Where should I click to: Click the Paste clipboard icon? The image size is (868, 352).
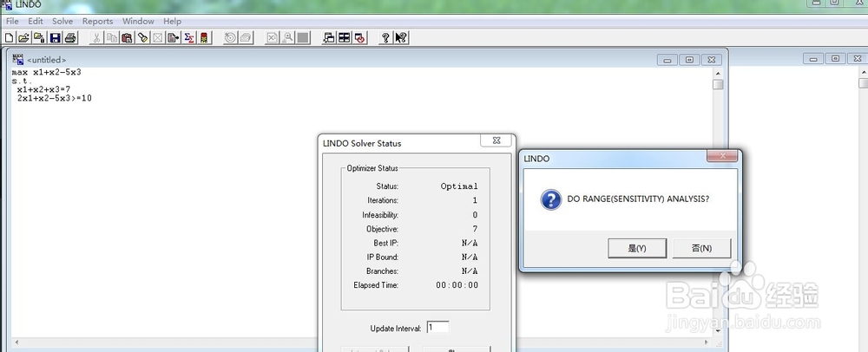point(128,37)
